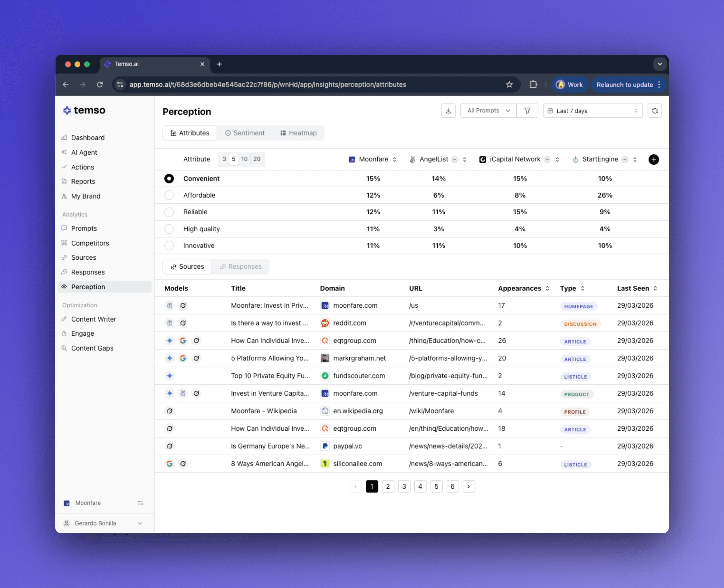Viewport: 724px width, 588px height.
Task: Click the download export icon
Action: point(448,111)
